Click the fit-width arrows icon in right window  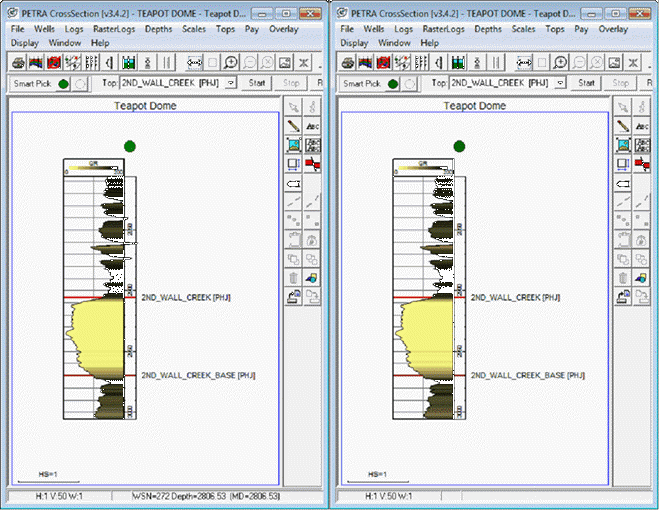(525, 63)
